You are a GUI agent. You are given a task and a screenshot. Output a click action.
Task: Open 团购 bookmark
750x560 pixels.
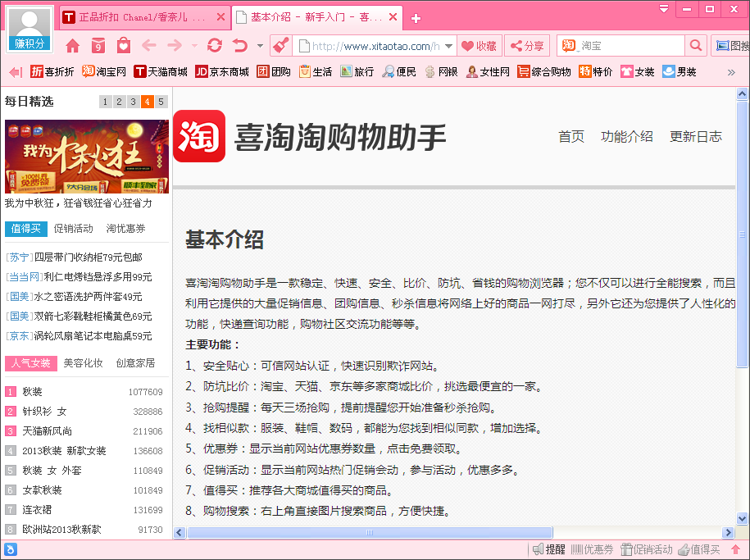(x=274, y=72)
